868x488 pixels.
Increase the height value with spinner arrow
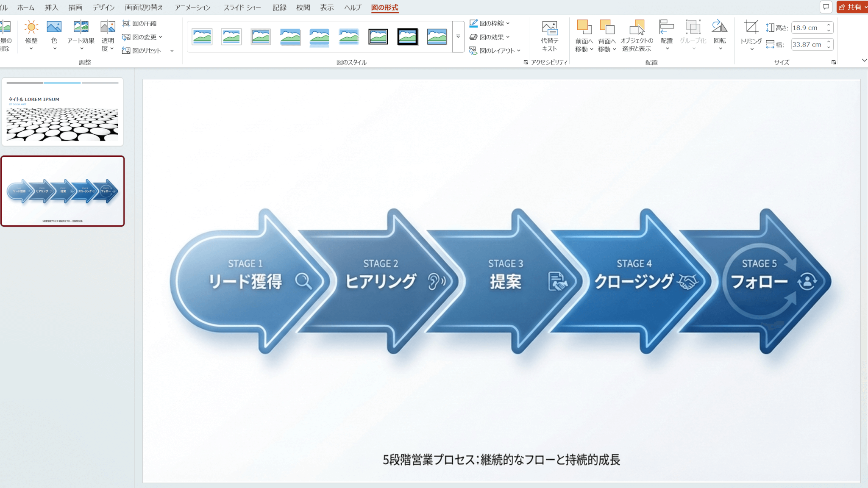click(x=829, y=25)
